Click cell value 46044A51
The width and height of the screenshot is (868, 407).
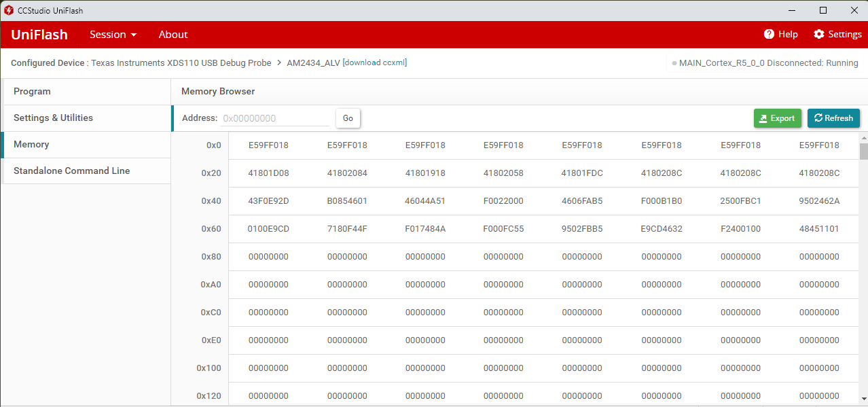[425, 201]
